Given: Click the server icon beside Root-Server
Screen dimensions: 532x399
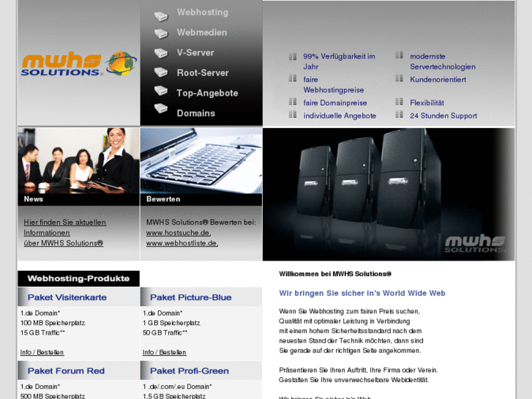Looking at the screenshot, I should tap(161, 72).
